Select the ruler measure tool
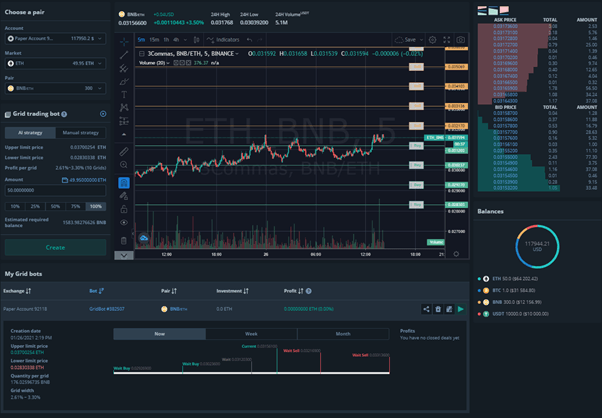 (x=124, y=152)
